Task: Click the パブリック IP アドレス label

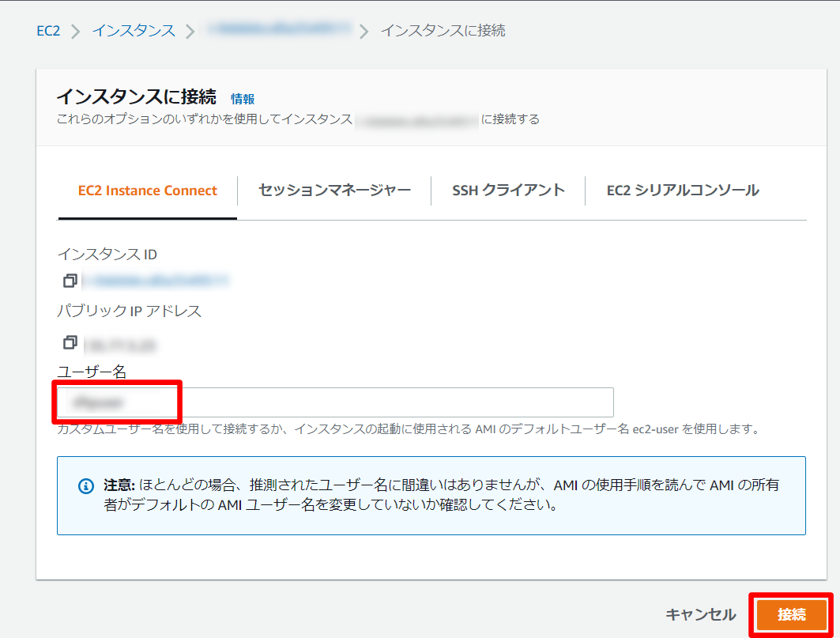Action: click(x=129, y=311)
